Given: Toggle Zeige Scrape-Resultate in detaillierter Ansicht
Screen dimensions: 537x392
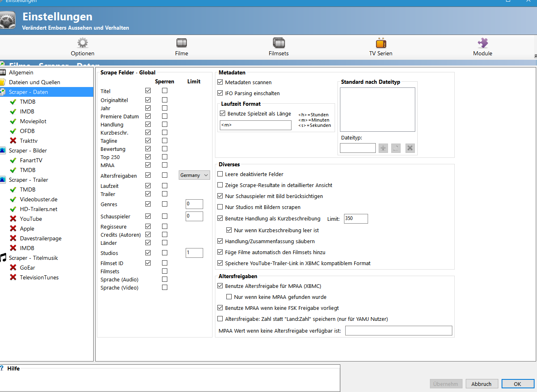Looking at the screenshot, I should tap(220, 185).
